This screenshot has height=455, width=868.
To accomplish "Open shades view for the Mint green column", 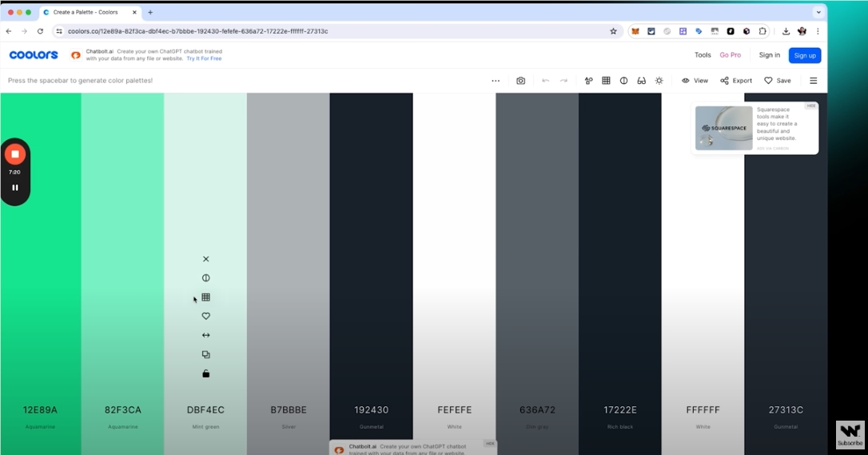I will coord(205,297).
